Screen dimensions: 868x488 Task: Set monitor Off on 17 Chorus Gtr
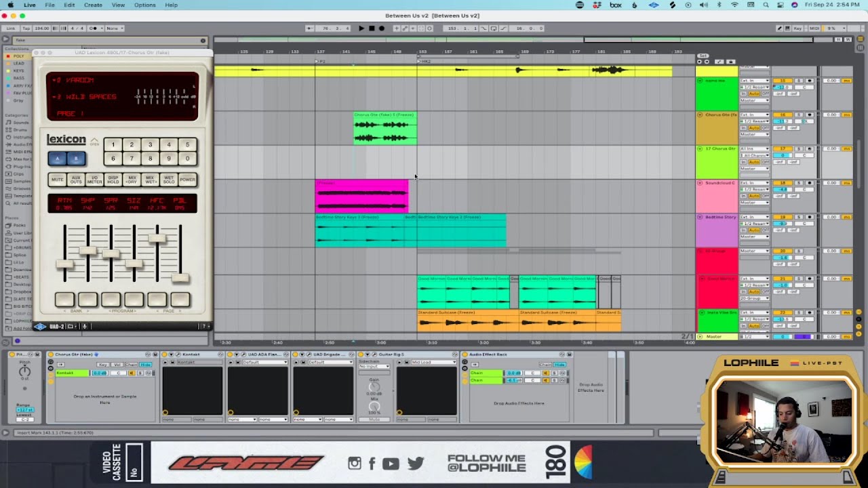765,161
